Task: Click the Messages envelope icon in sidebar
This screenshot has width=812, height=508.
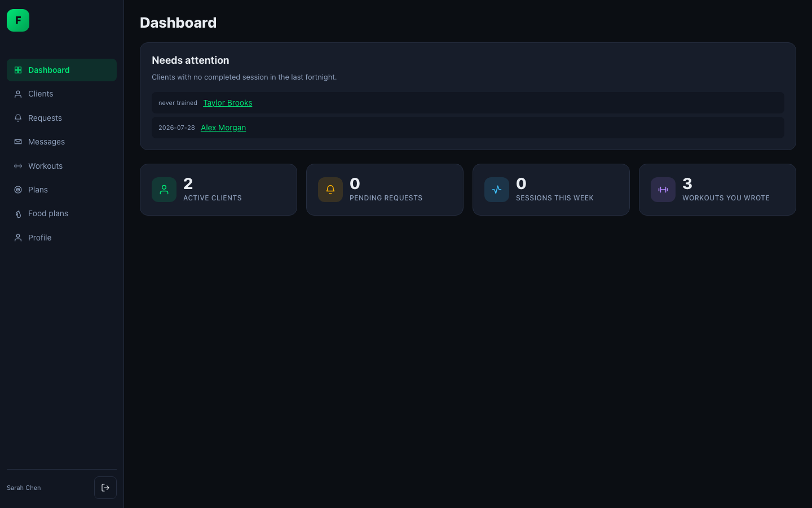Action: pos(18,142)
